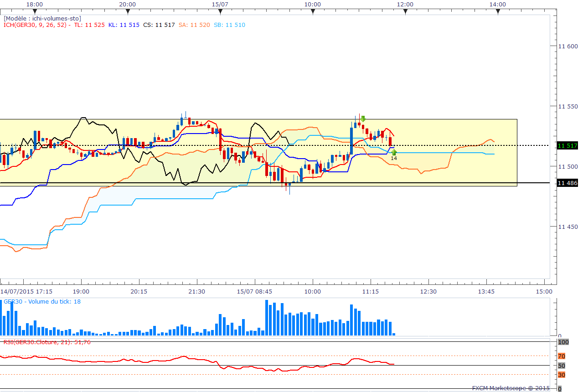The height and width of the screenshot is (392, 583).
Task: Click the green up-arrow signal above 14
Action: point(394,152)
